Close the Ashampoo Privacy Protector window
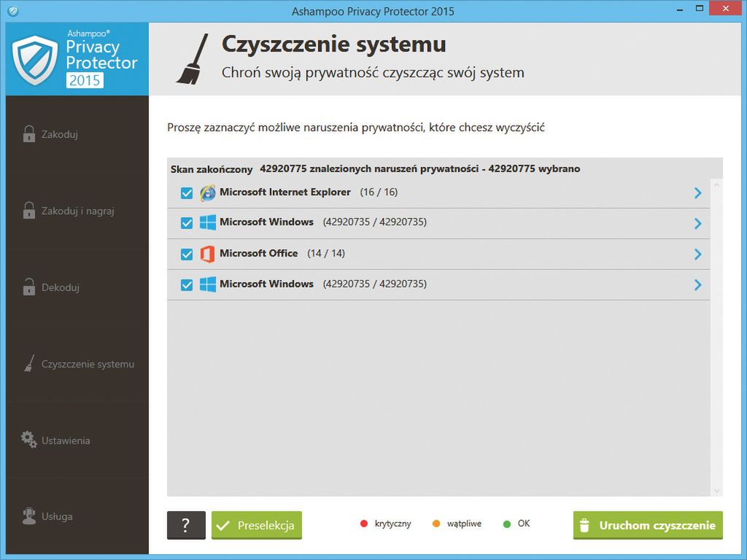Screen dimensions: 747x560 pyautogui.click(x=726, y=9)
